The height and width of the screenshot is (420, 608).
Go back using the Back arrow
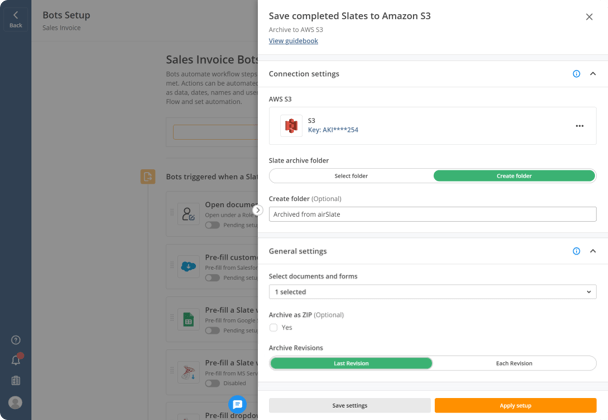[16, 19]
